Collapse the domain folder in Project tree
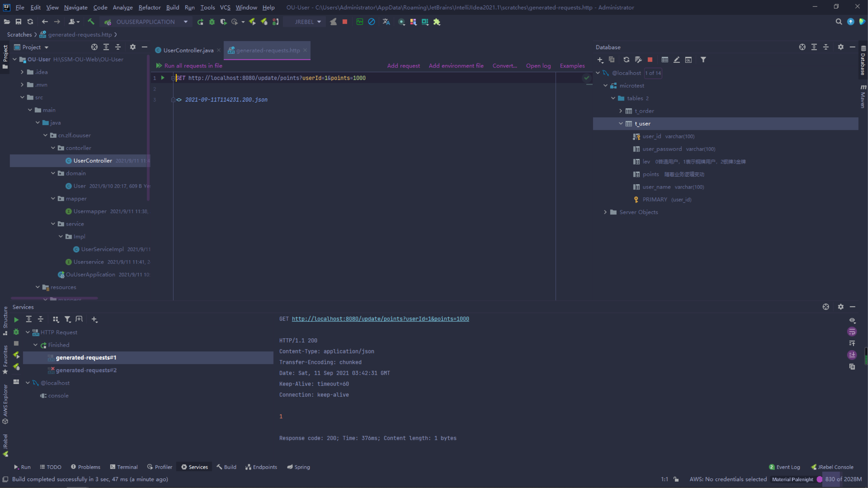Image resolution: width=868 pixels, height=488 pixels. pos(53,173)
